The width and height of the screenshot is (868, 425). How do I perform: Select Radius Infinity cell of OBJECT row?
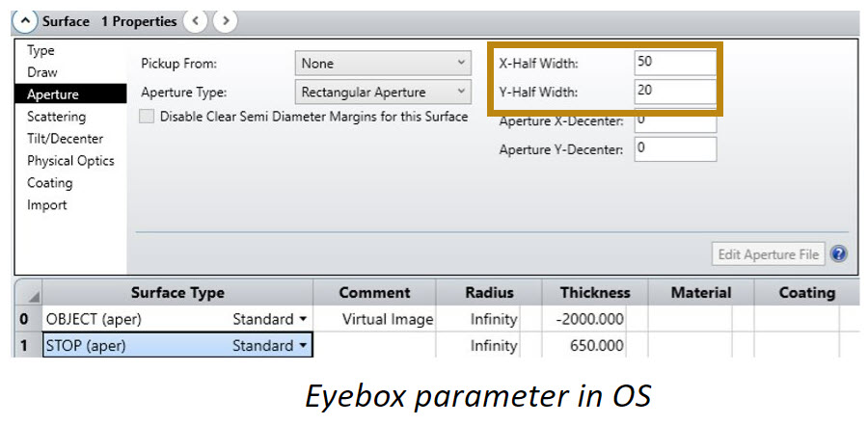tap(478, 319)
